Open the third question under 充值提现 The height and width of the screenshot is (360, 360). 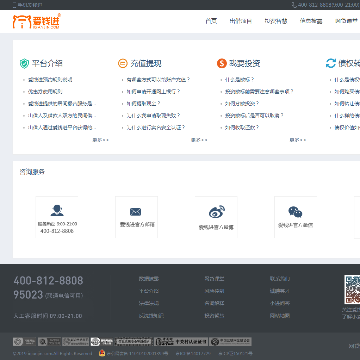[143, 104]
